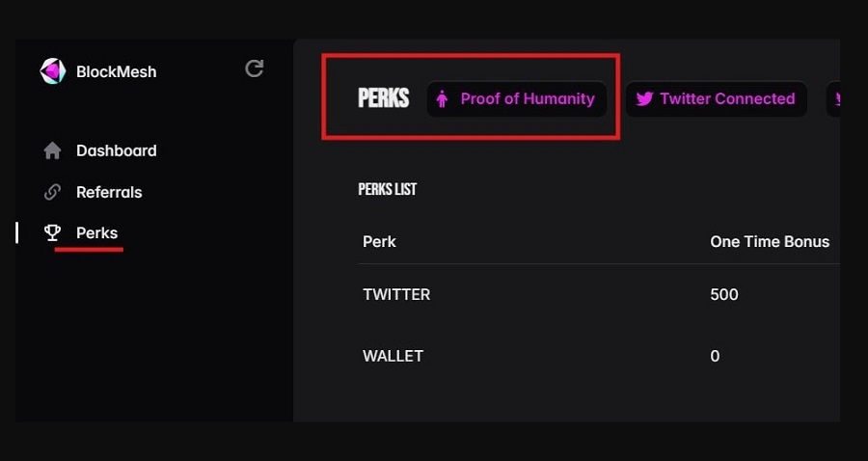Screen dimensions: 868x461
Task: Click the Twitter bird icon
Action: [644, 99]
